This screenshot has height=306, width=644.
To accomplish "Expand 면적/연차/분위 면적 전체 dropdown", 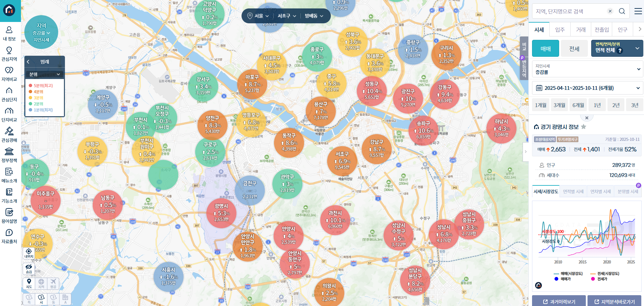I will (617, 49).
